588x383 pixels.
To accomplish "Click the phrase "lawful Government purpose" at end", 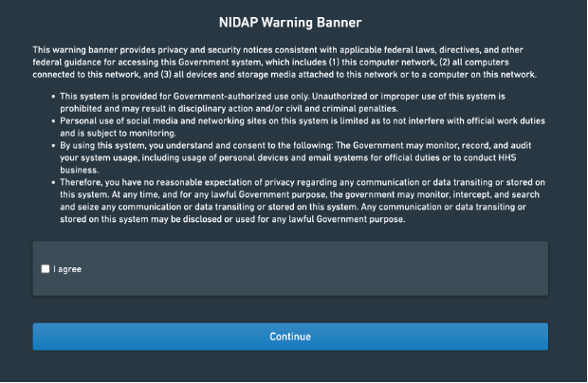I will click(x=347, y=219).
